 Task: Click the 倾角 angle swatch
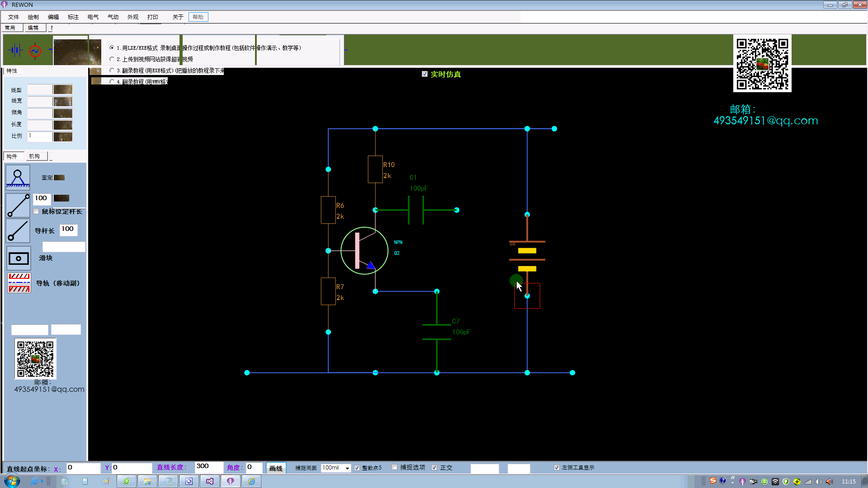[x=63, y=113]
